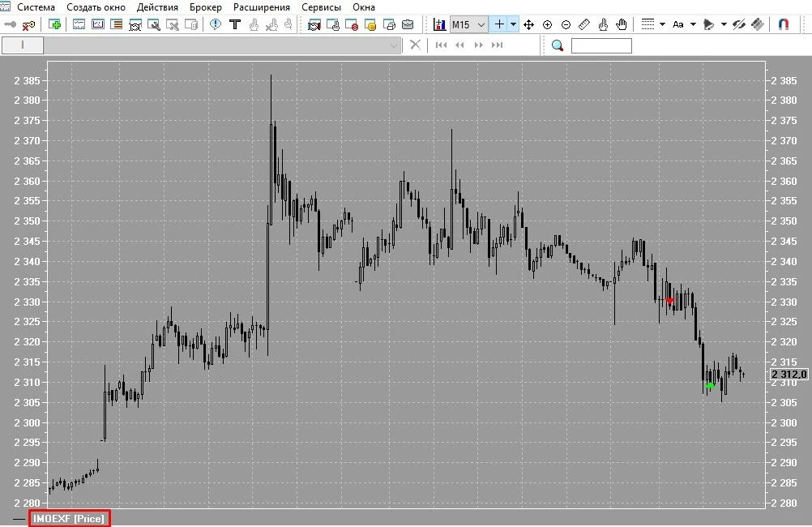The width and height of the screenshot is (812, 527).
Task: Click the 2 312,0 current price label
Action: point(789,374)
